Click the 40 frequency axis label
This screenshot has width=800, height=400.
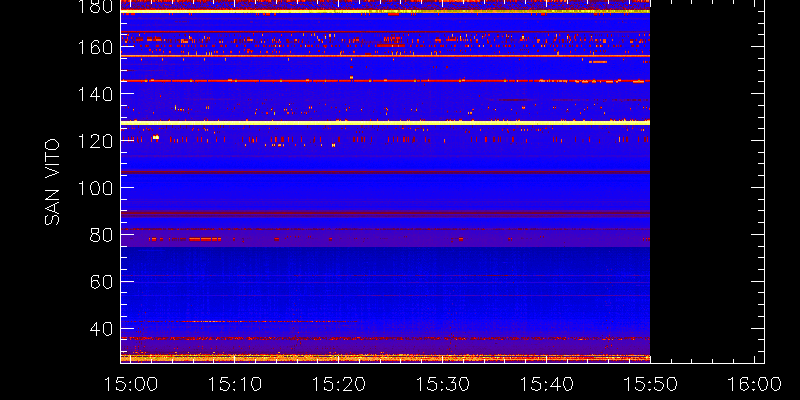[x=101, y=329]
